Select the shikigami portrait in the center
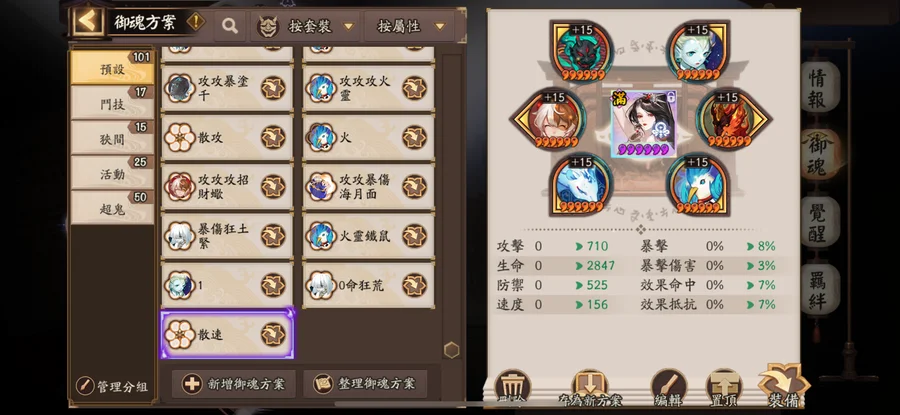Viewport: 900px width, 415px height. 643,123
